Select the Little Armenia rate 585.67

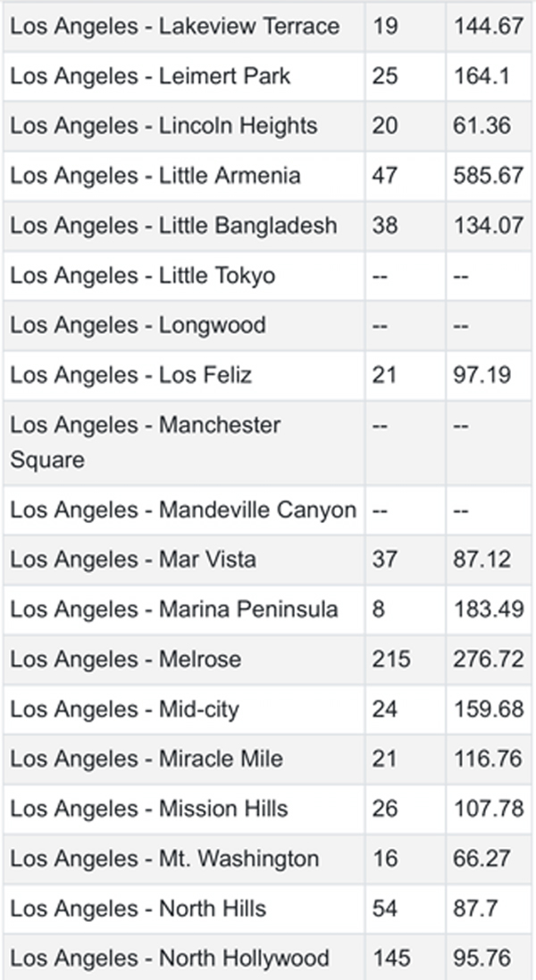pyautogui.click(x=488, y=176)
